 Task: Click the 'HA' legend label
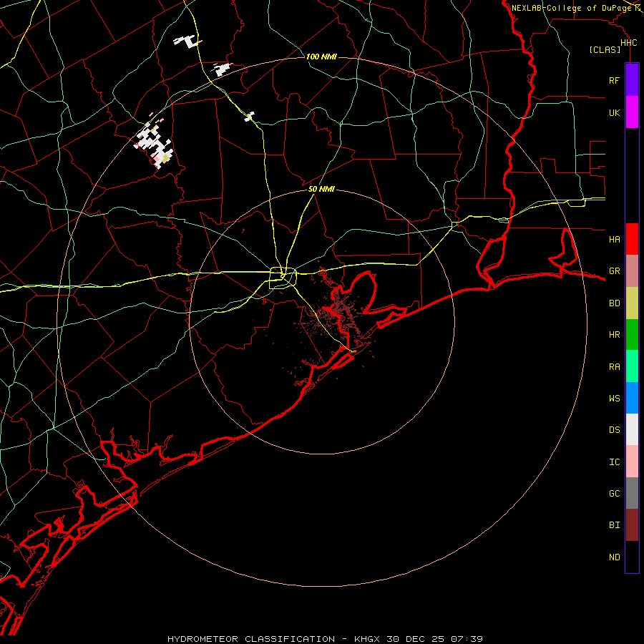(x=614, y=240)
